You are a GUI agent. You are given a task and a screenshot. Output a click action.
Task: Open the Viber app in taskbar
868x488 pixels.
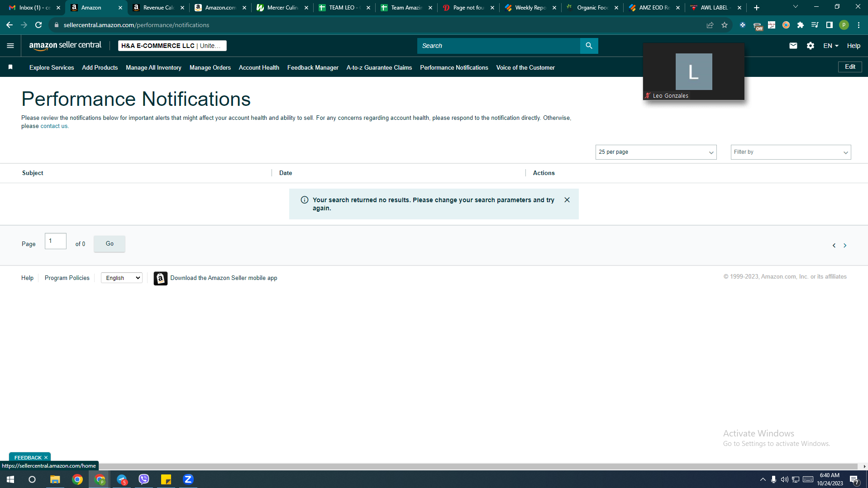(144, 479)
